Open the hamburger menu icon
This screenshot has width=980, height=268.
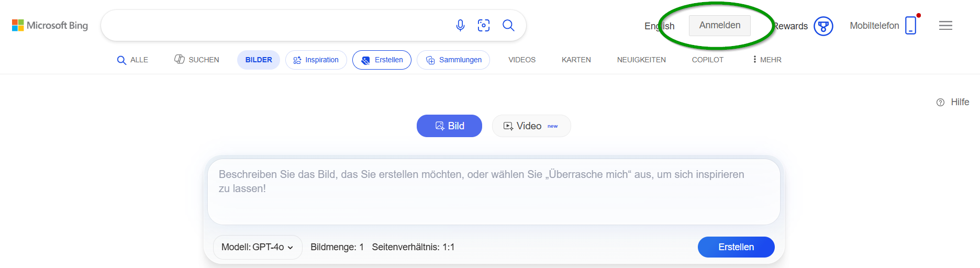click(x=945, y=25)
